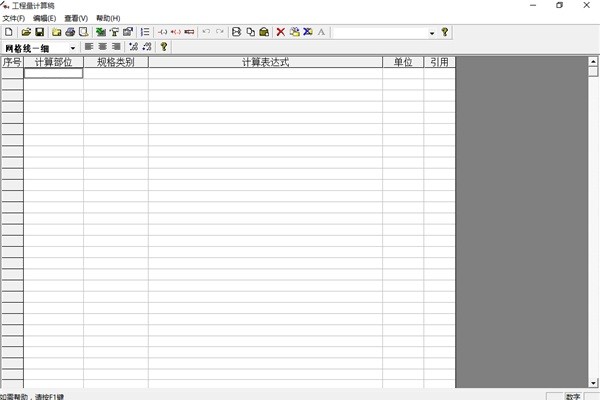The height and width of the screenshot is (400, 600).
Task: Click the New document icon
Action: coord(9,32)
